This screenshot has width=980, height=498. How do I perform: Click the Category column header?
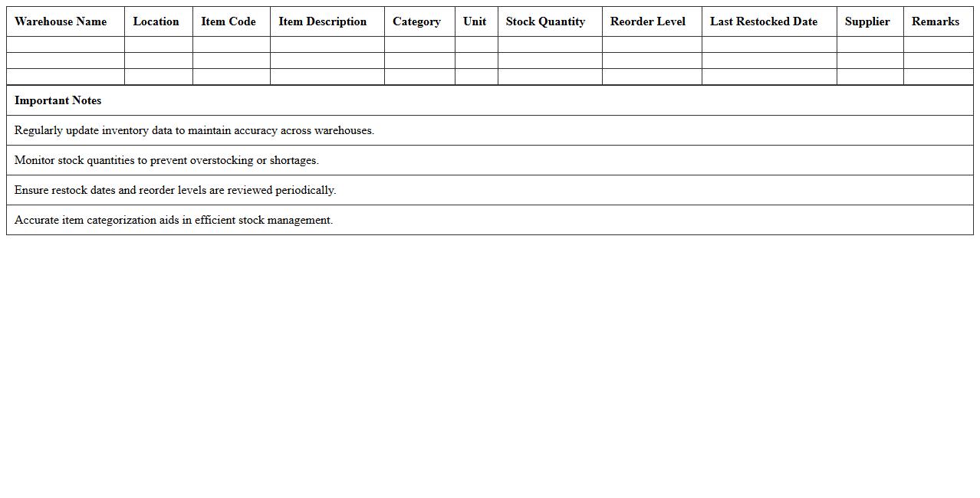click(416, 21)
